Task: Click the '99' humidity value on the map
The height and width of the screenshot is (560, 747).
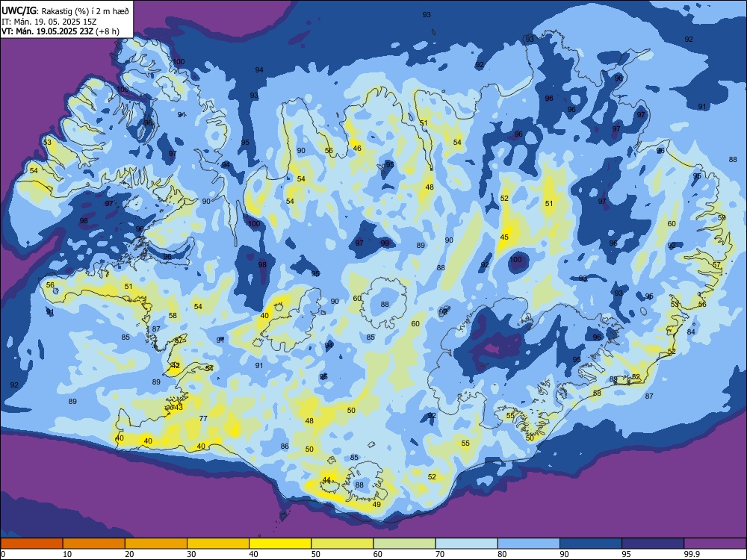Action: pyautogui.click(x=385, y=243)
